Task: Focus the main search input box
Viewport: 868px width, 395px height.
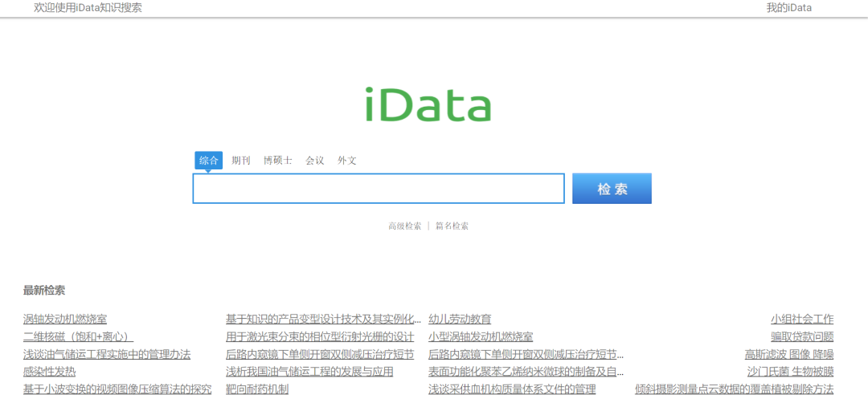Action: click(379, 188)
